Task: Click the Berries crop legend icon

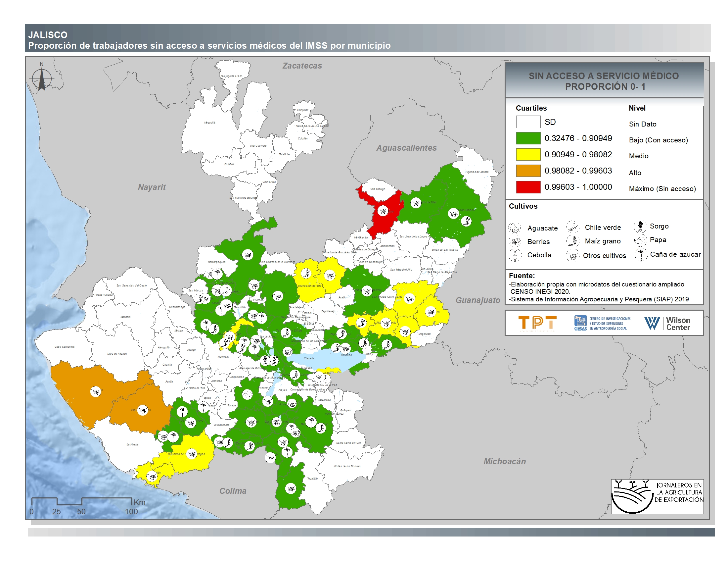Action: pyautogui.click(x=515, y=241)
